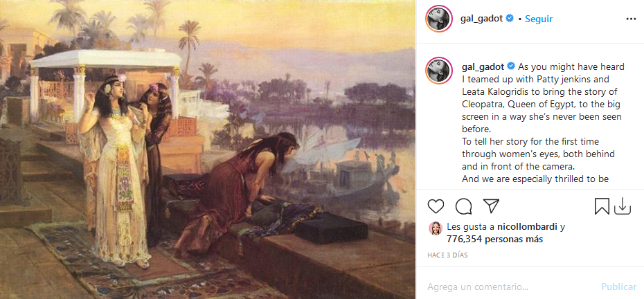Viewport: 644px width, 299px height.
Task: Open gal_gadot's profile picture in the header
Action: [x=439, y=19]
